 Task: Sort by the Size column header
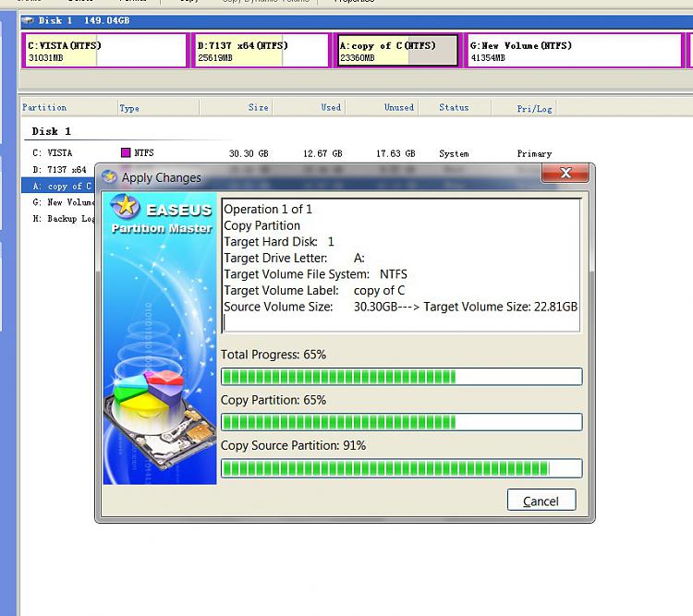(258, 108)
